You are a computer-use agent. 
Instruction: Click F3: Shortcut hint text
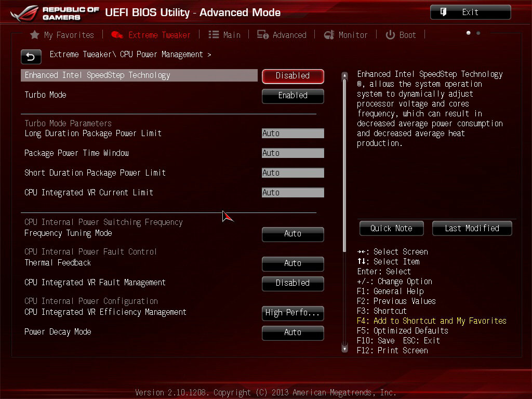382,311
